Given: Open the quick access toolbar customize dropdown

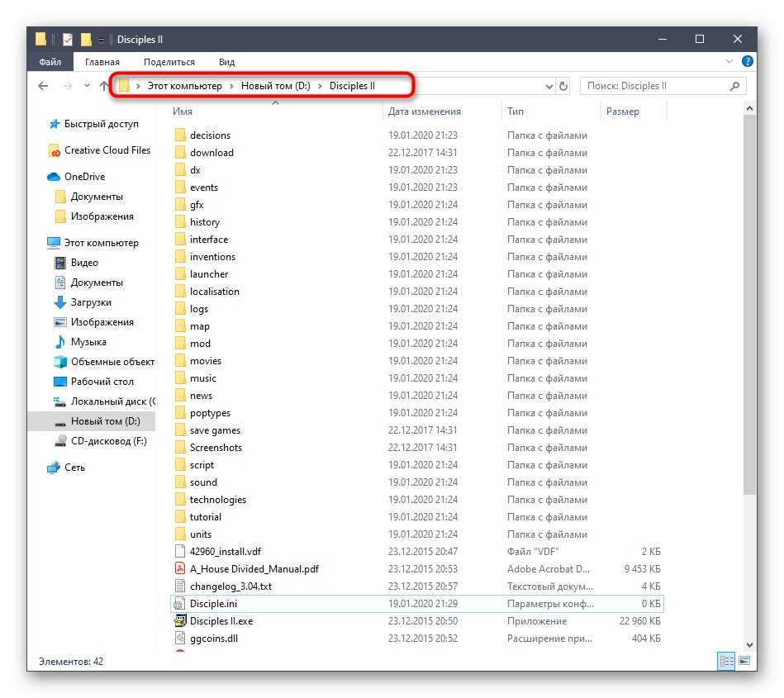Looking at the screenshot, I should [x=101, y=40].
